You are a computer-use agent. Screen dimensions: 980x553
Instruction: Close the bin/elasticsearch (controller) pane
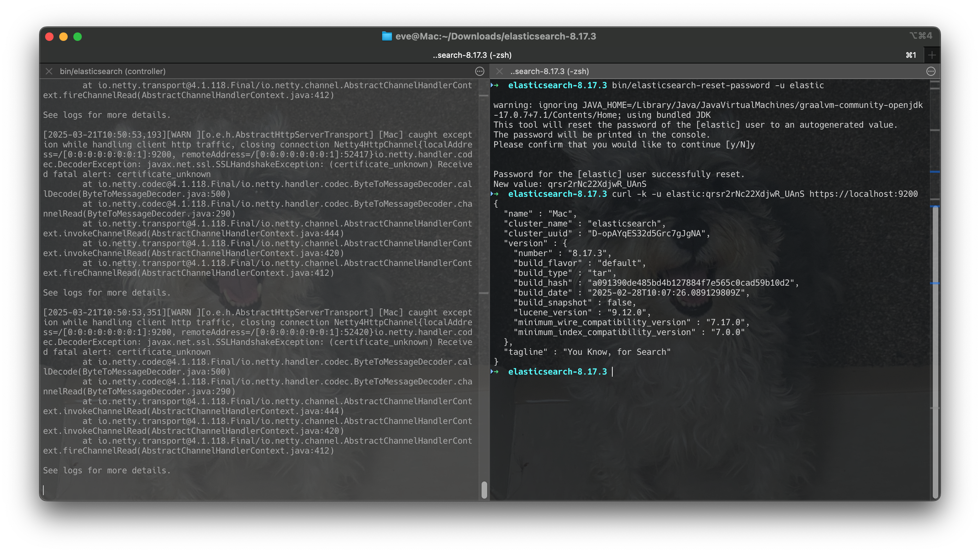click(x=49, y=71)
